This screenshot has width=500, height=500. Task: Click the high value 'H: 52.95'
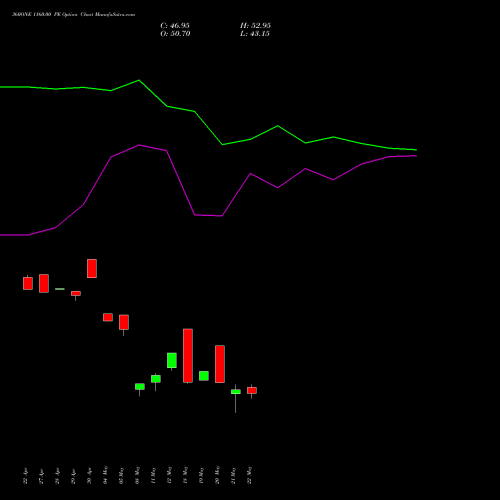point(255,26)
